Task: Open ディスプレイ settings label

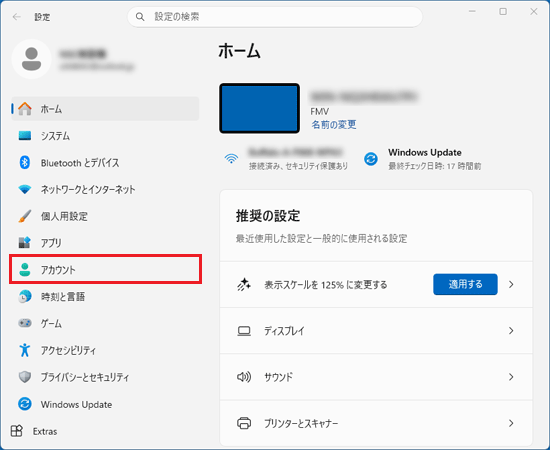Action: pyautogui.click(x=284, y=331)
